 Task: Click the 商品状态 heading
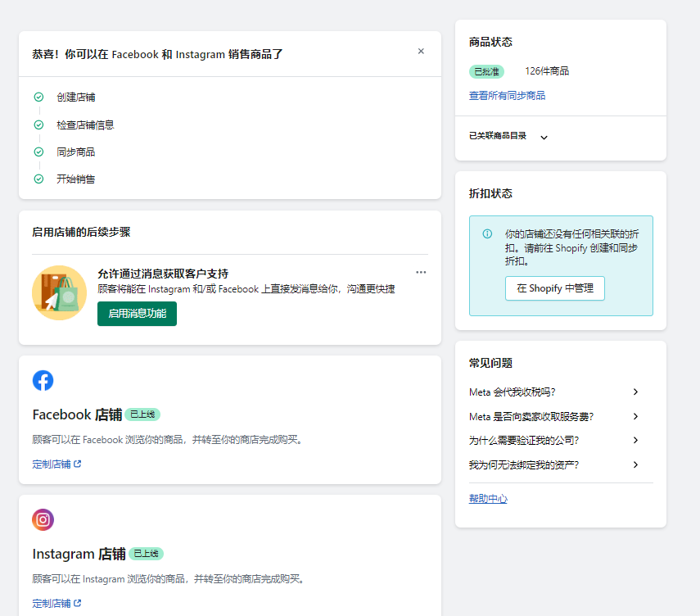pyautogui.click(x=490, y=42)
